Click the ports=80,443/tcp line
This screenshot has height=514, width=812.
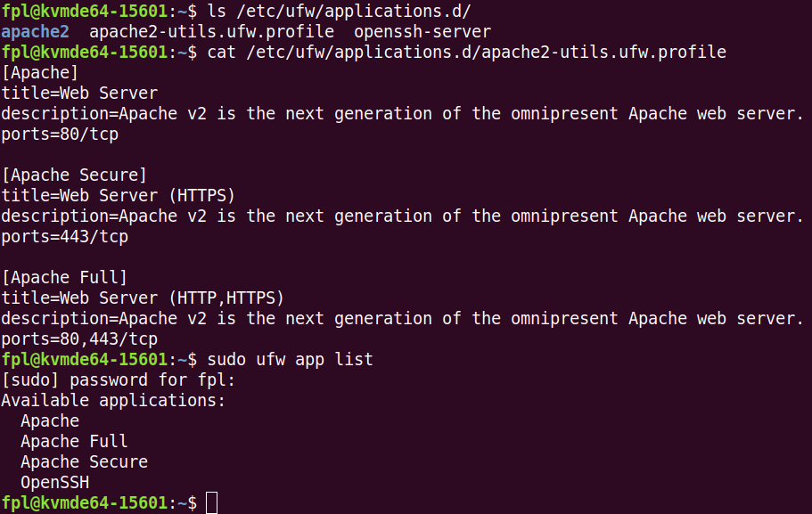(79, 339)
